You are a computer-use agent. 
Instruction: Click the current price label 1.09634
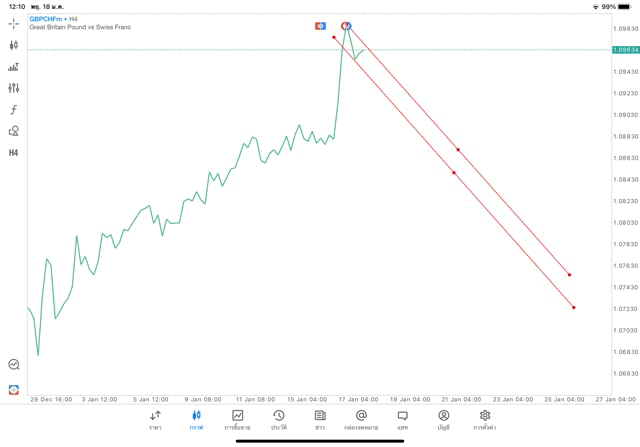tap(627, 49)
